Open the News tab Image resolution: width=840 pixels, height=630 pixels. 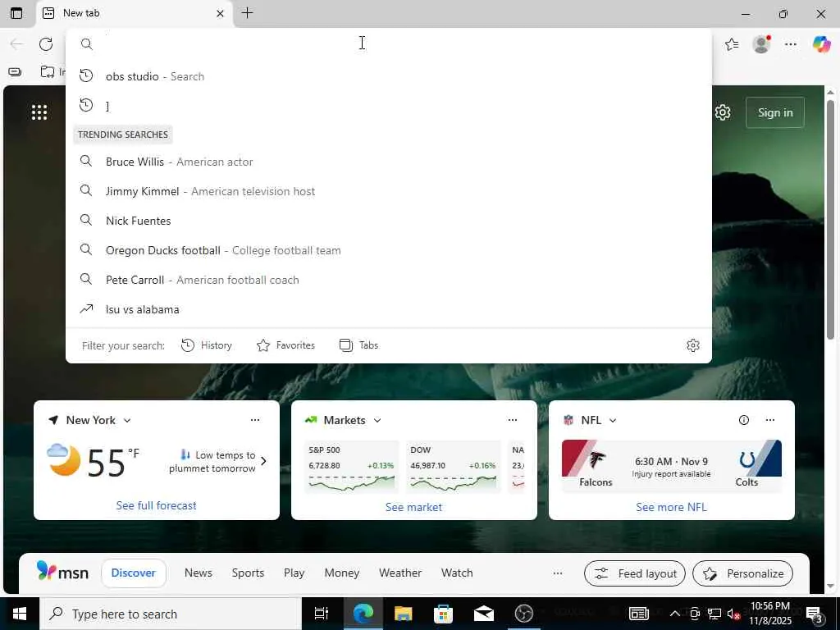[x=199, y=573]
